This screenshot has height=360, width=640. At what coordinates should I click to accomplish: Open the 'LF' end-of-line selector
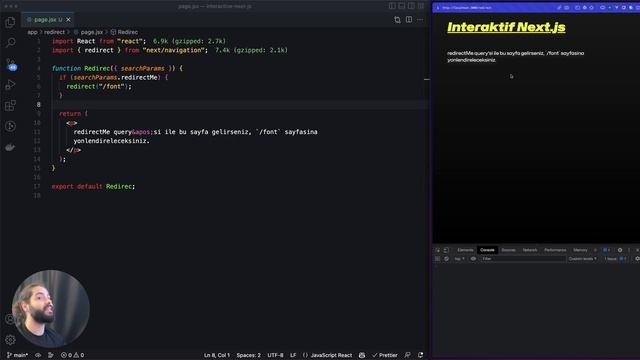[x=293, y=355]
